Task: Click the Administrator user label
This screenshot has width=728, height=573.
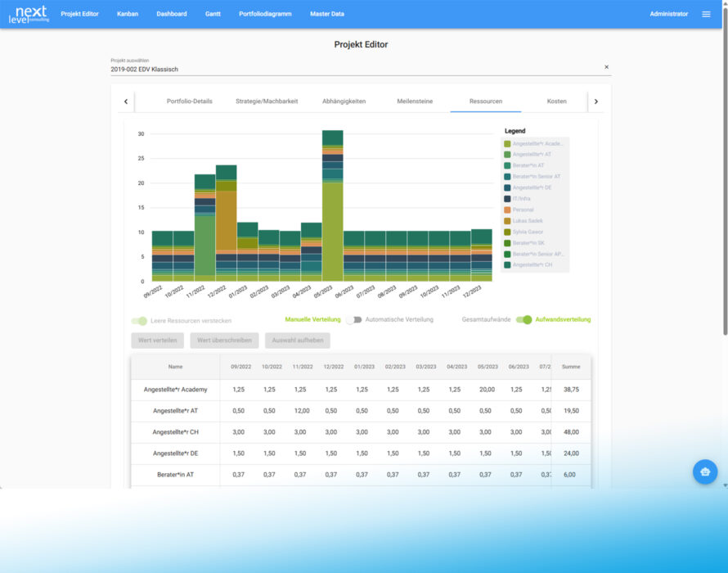Action: [668, 14]
